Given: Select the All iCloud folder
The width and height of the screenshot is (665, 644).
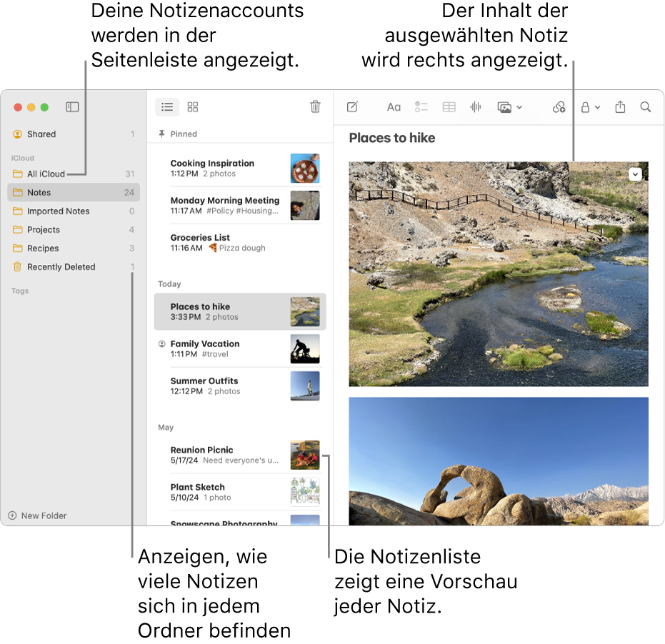Looking at the screenshot, I should [x=74, y=173].
